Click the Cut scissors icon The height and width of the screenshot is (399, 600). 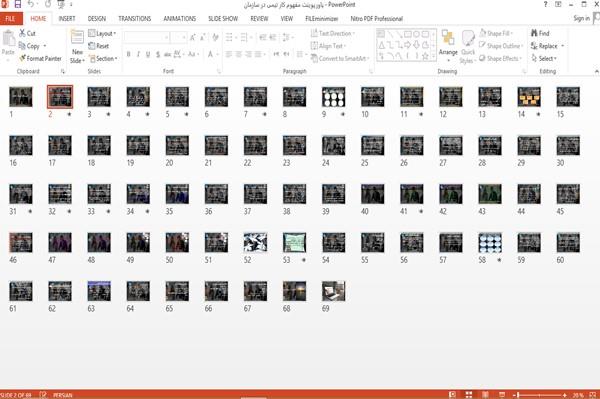click(x=23, y=33)
